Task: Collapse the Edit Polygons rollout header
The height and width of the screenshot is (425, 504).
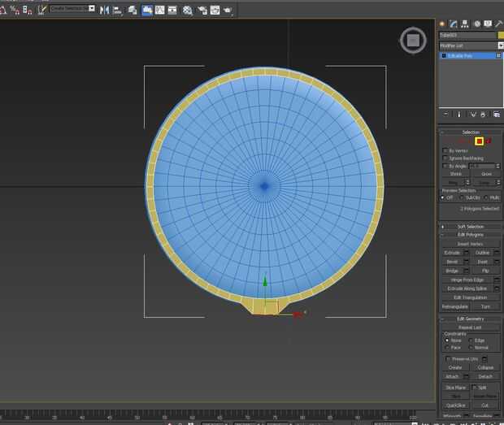Action: [470, 234]
